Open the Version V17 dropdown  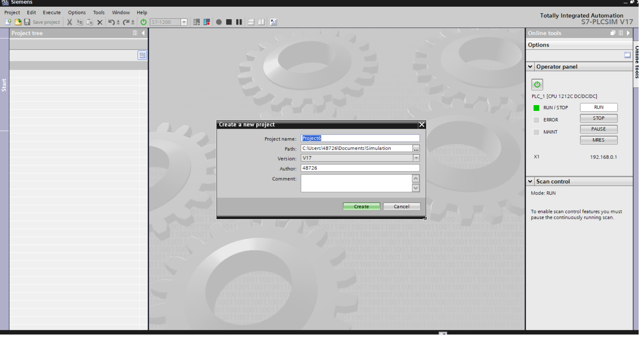[416, 158]
